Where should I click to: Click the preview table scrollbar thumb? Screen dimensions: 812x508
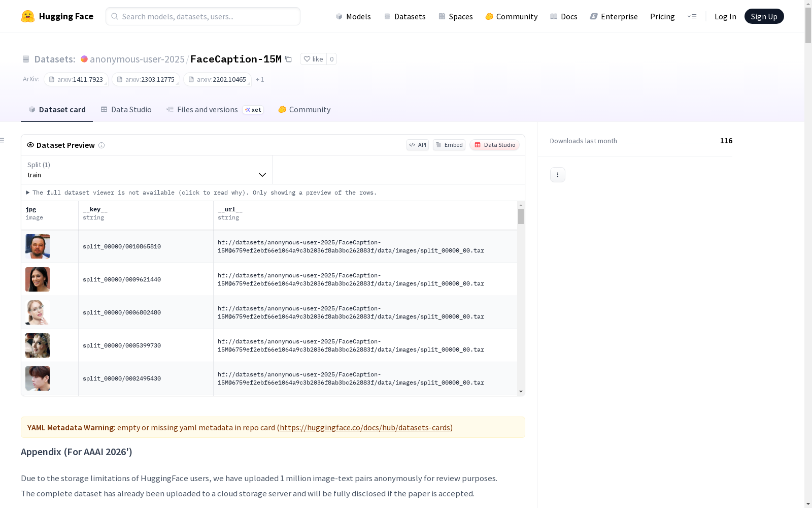[521, 216]
